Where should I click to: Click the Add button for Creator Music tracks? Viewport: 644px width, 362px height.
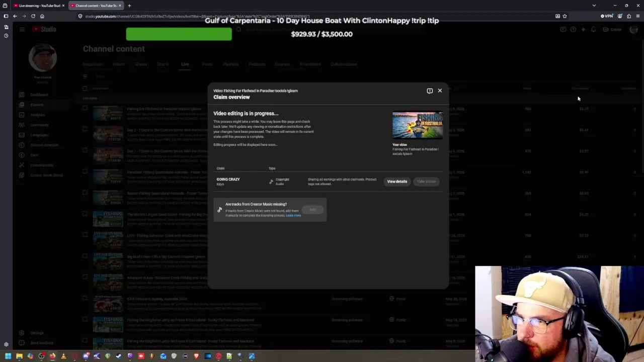click(x=312, y=210)
